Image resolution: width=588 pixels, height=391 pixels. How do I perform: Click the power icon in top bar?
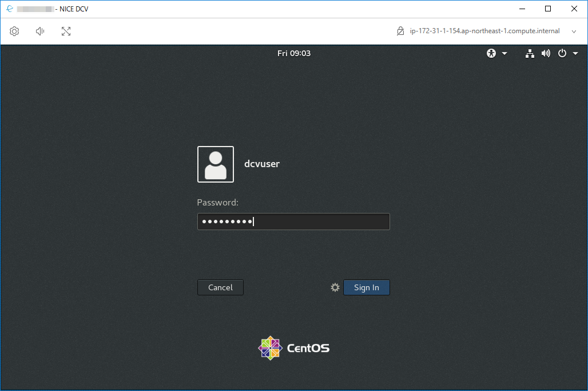click(562, 53)
